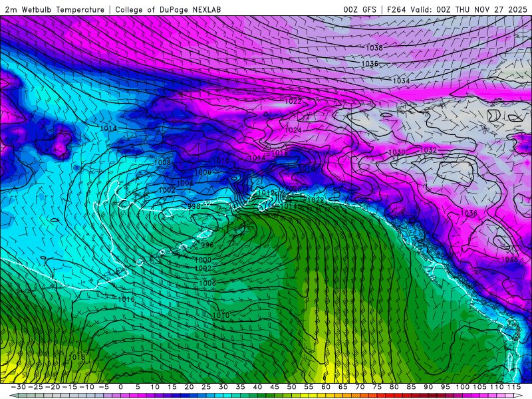Click the 55 value on the legend scale

[x=309, y=387]
